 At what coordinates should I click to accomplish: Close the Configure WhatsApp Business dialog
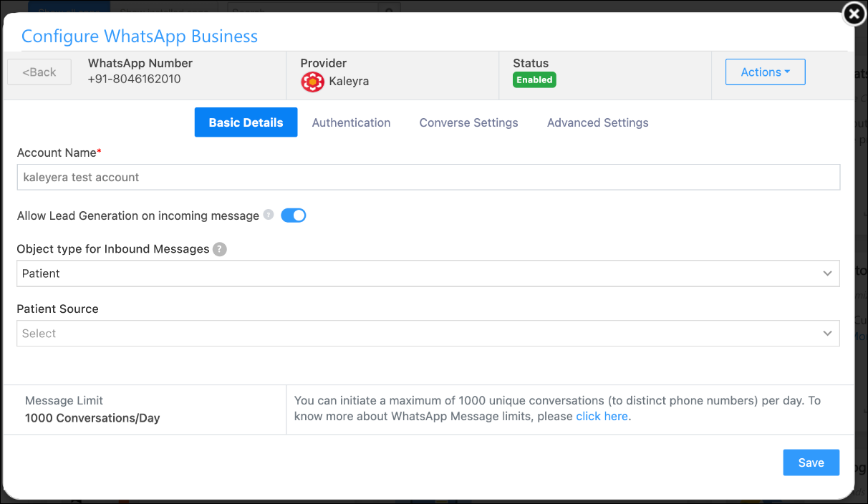[853, 14]
